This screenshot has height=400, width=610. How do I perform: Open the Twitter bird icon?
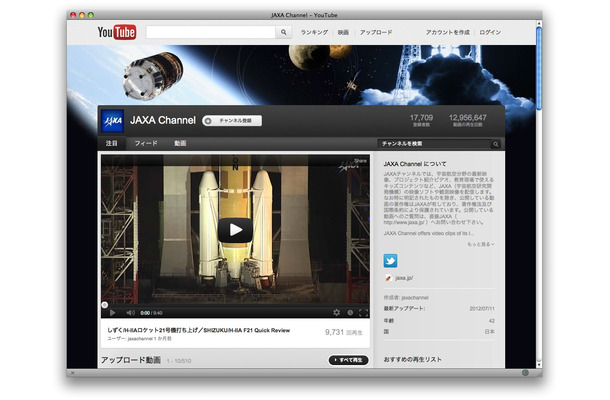pos(390,261)
